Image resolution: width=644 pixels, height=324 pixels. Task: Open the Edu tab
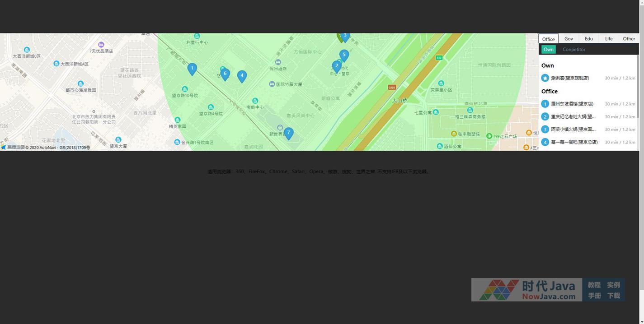pyautogui.click(x=588, y=39)
